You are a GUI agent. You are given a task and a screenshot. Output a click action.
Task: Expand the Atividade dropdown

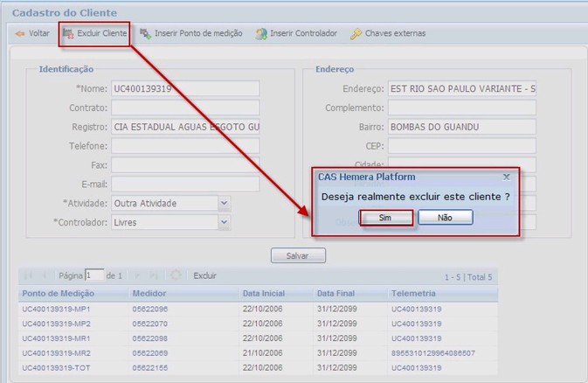[224, 203]
